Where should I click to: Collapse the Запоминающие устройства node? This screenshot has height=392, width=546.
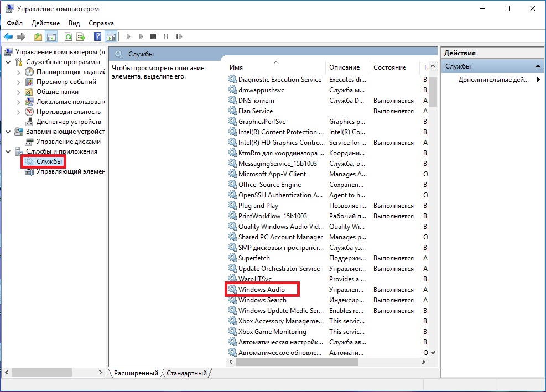click(x=8, y=132)
